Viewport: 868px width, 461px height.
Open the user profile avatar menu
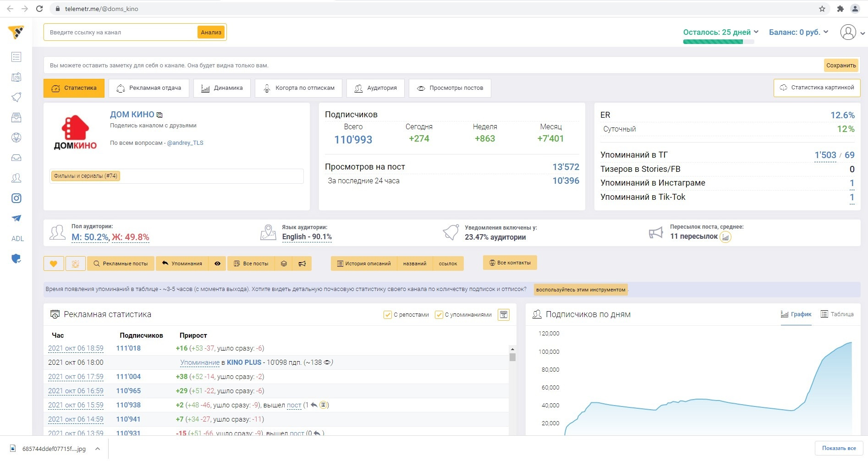coord(848,32)
